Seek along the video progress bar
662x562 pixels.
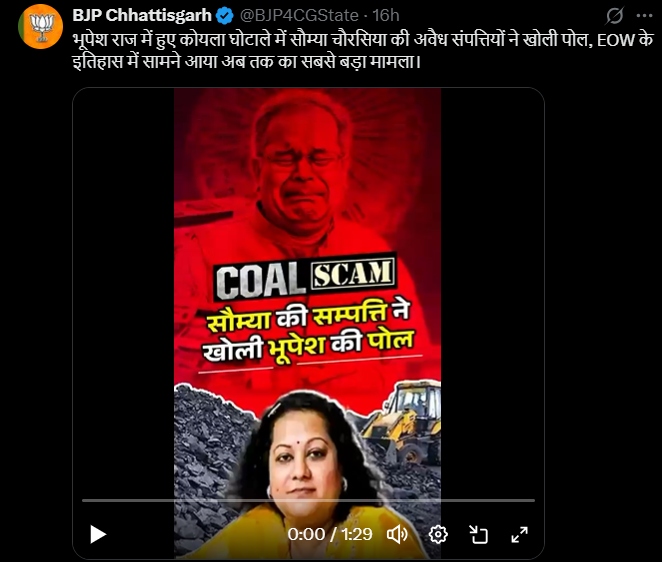pos(308,500)
